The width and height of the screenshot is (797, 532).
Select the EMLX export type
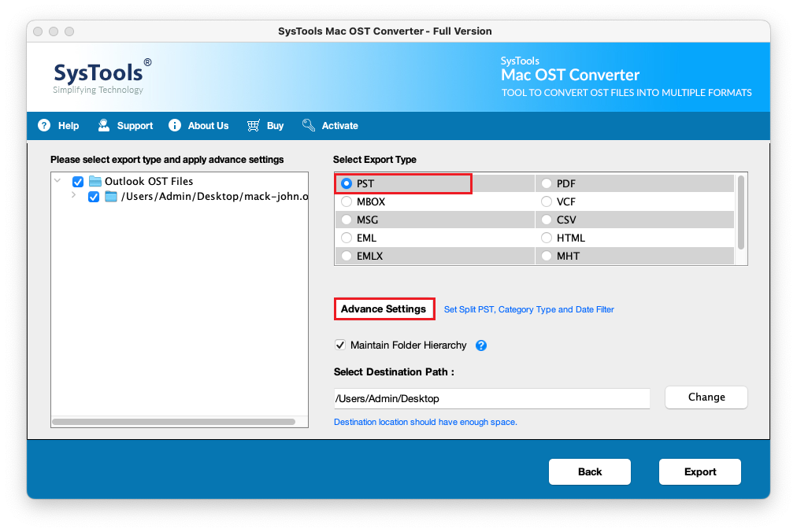347,256
